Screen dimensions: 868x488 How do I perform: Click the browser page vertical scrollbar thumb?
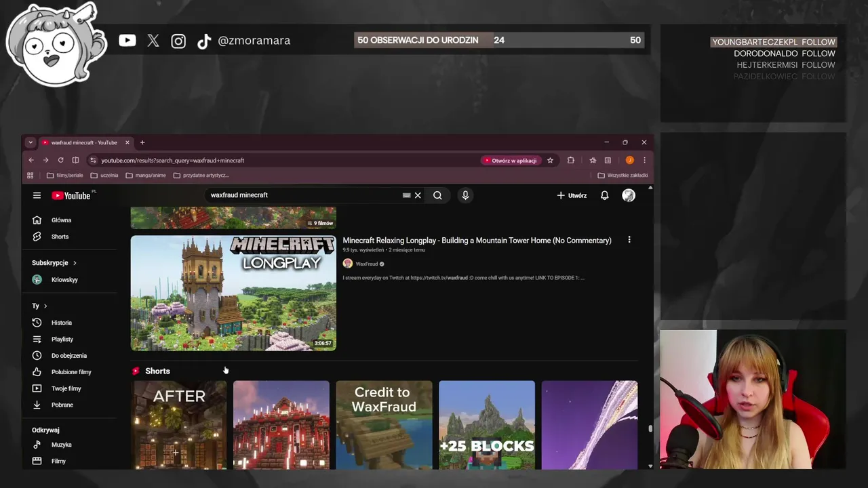(x=650, y=428)
